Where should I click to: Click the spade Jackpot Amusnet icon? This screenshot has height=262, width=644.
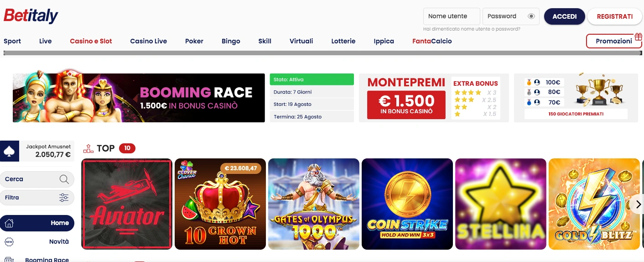point(10,151)
